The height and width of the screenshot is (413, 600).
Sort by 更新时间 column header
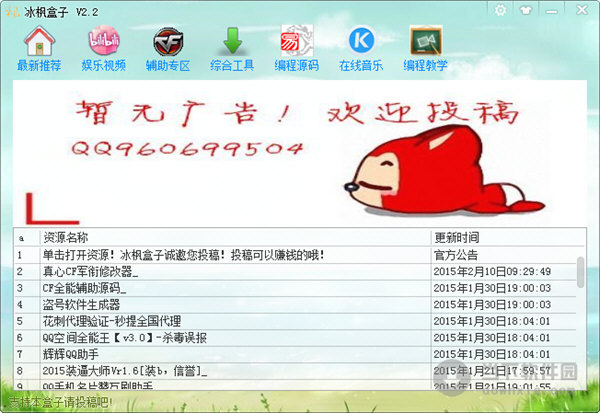pos(509,238)
